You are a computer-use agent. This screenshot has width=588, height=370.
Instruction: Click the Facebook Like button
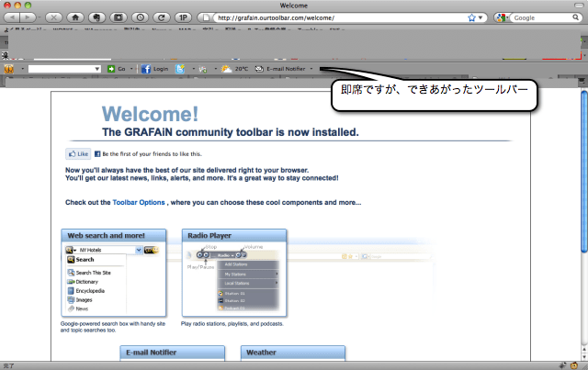(x=78, y=153)
